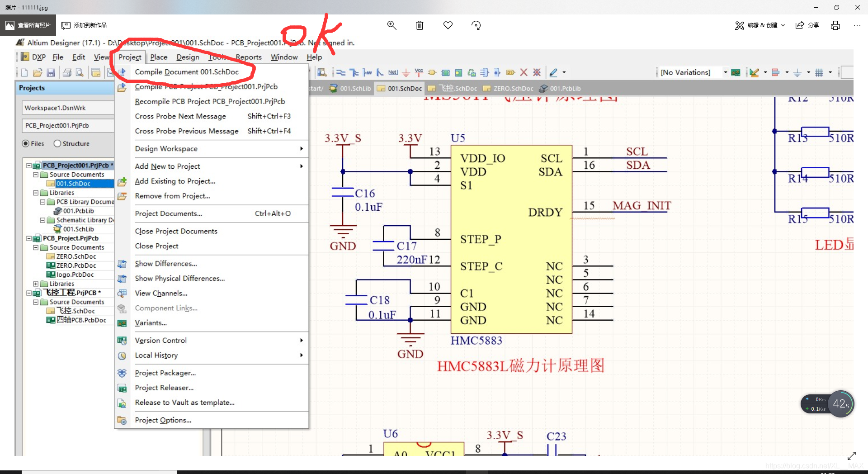Click the 添加到新作品 button
Image resolution: width=868 pixels, height=474 pixels.
pyautogui.click(x=84, y=25)
